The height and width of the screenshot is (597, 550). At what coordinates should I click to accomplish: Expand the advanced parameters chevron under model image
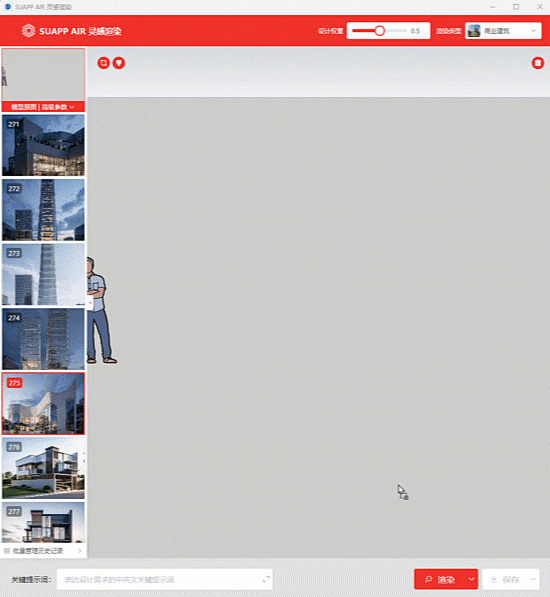pyautogui.click(x=72, y=107)
